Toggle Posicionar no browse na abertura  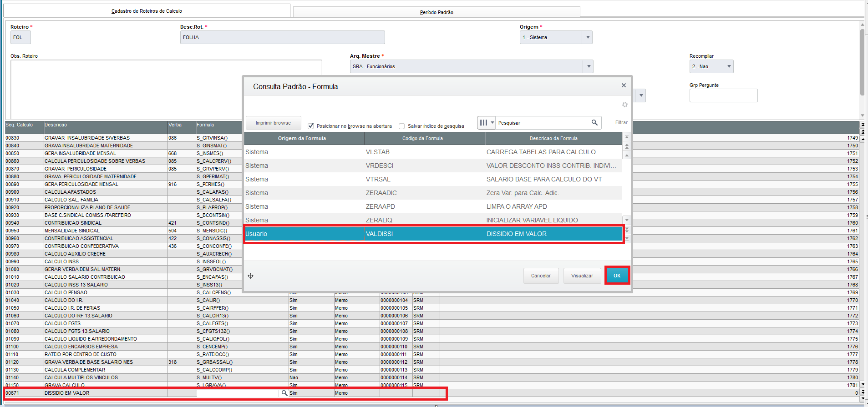coord(311,126)
